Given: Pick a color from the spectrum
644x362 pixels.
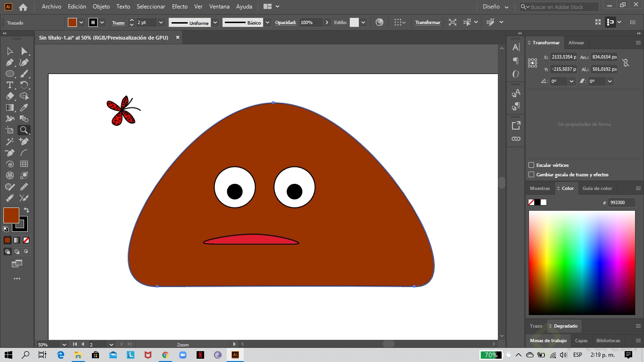Looking at the screenshot, I should pos(582,263).
